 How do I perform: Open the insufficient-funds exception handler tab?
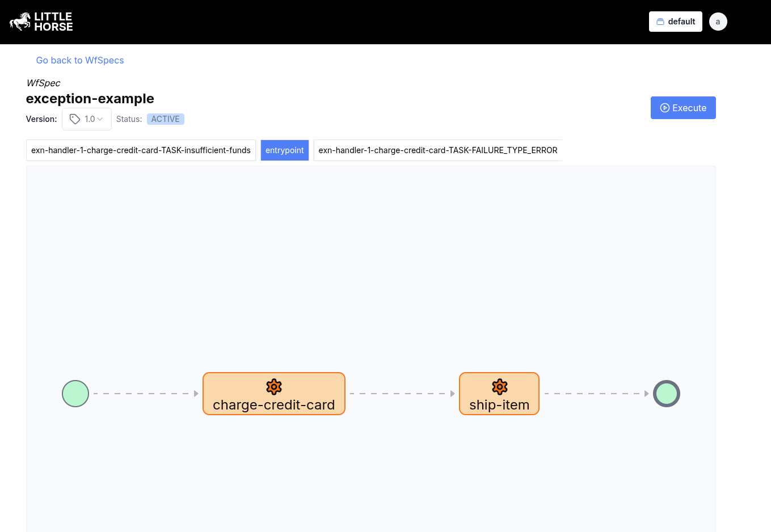coord(141,150)
